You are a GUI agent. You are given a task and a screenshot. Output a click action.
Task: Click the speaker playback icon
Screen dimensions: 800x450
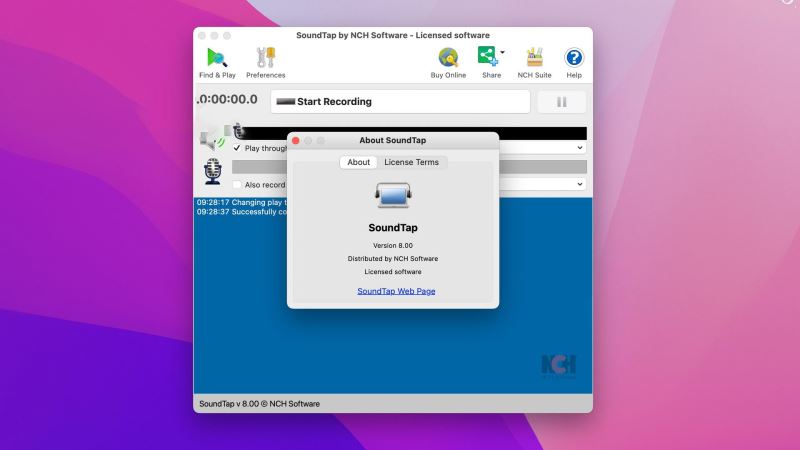pyautogui.click(x=212, y=138)
